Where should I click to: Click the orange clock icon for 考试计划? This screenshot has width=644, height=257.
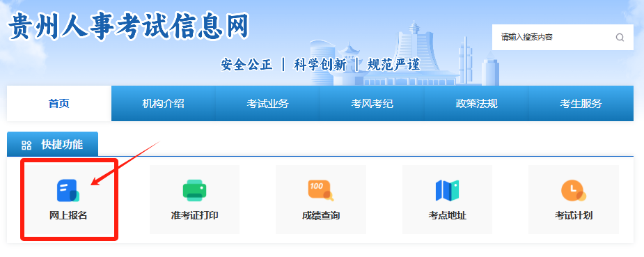pyautogui.click(x=574, y=191)
